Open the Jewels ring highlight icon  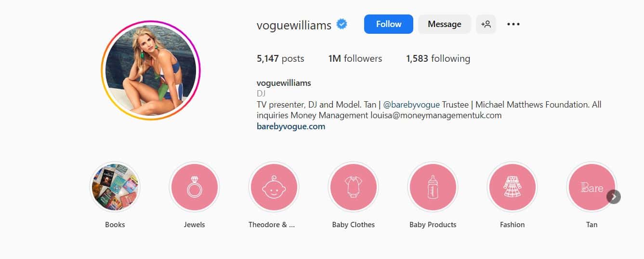click(194, 187)
